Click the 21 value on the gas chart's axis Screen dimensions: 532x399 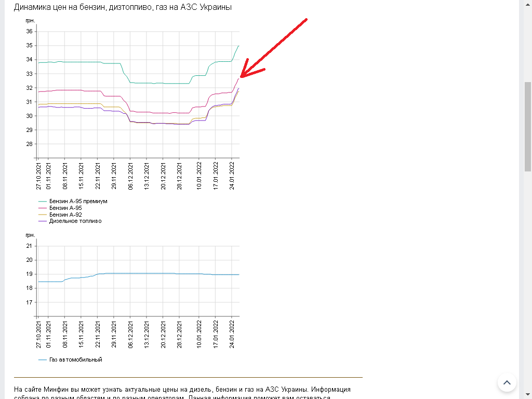tap(29, 246)
